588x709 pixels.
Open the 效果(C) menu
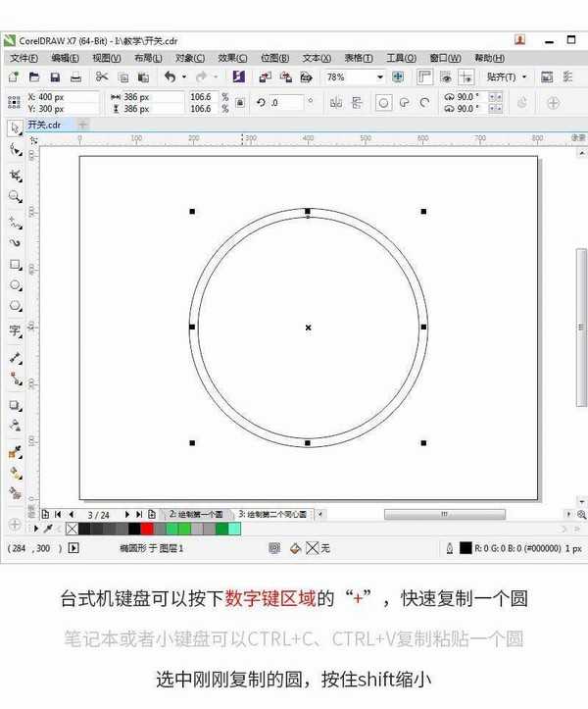(232, 58)
